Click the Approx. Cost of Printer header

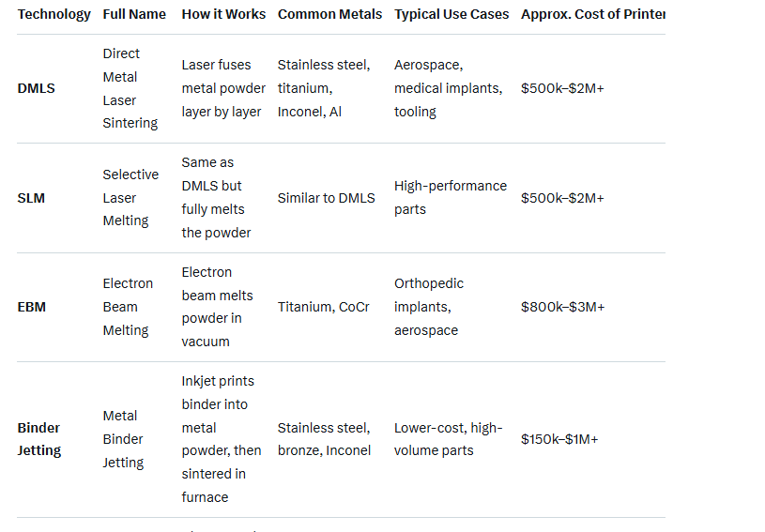point(592,14)
